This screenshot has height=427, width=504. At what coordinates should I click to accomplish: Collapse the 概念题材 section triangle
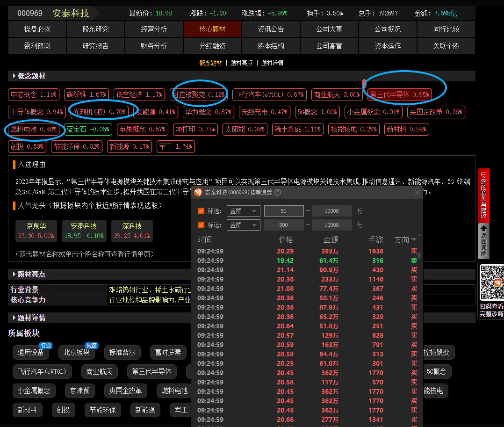[x=14, y=76]
